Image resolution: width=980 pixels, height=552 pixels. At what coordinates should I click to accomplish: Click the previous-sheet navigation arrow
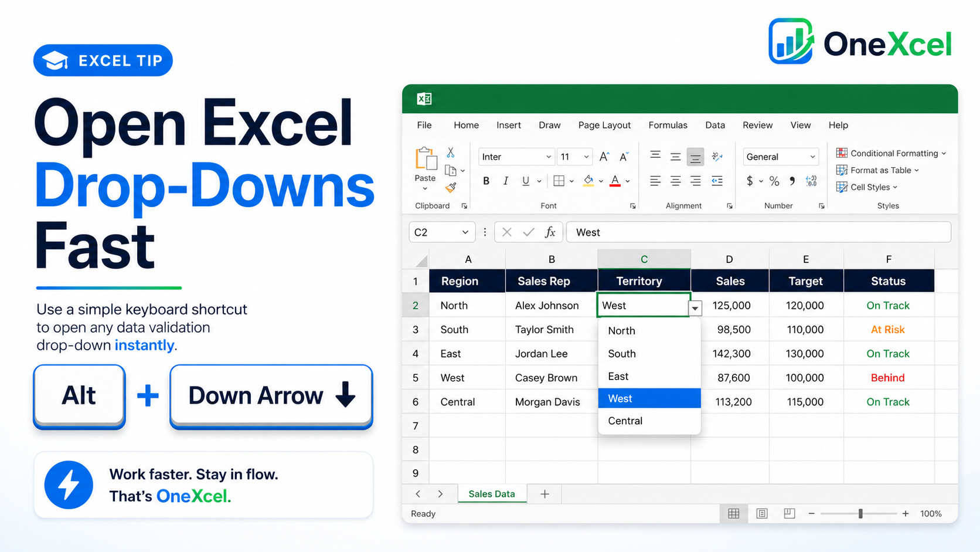pyautogui.click(x=418, y=494)
